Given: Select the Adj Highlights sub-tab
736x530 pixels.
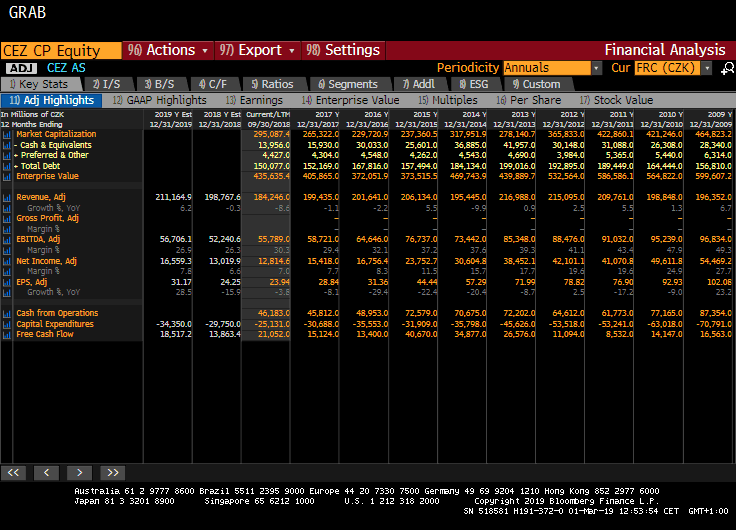Looking at the screenshot, I should tap(52, 100).
